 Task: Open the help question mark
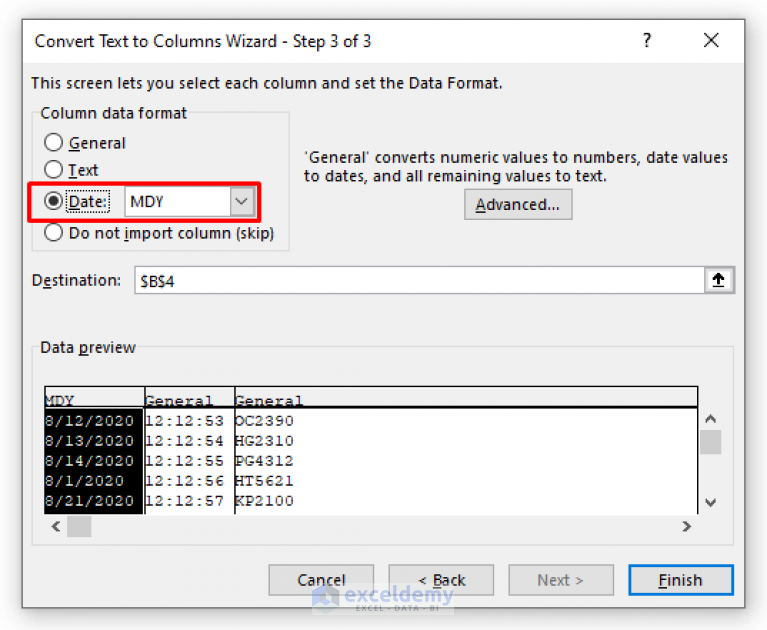point(647,40)
